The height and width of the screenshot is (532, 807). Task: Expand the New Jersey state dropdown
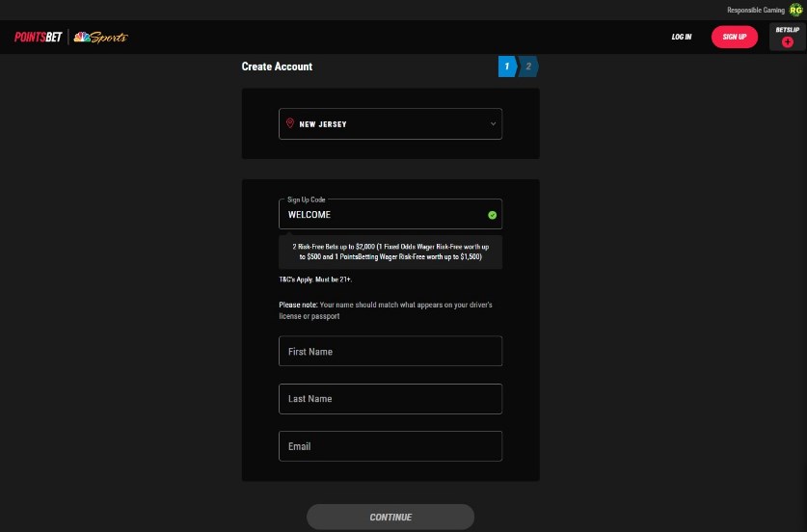click(x=390, y=124)
